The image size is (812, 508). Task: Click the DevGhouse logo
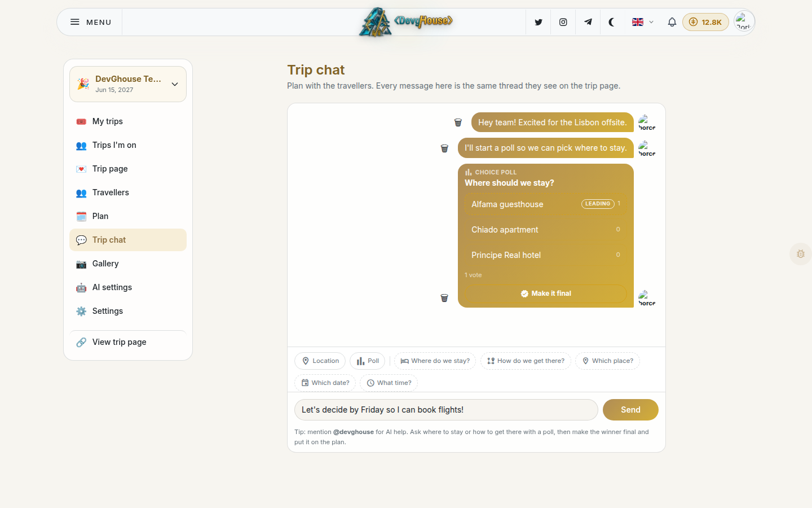click(406, 22)
